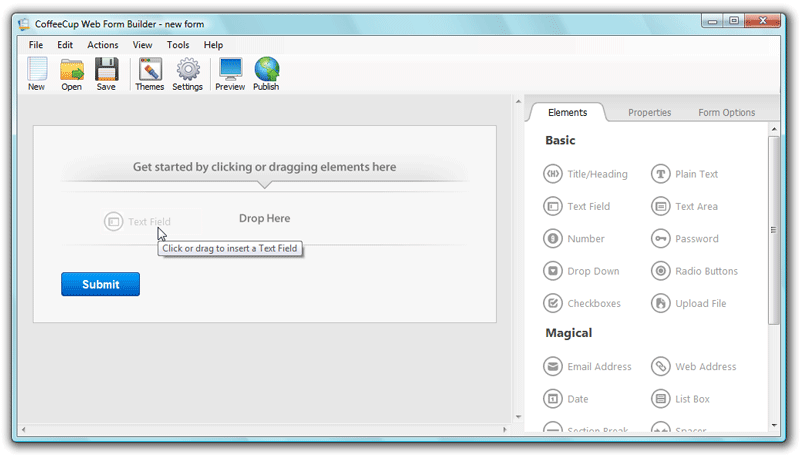Switch to the Elements tab
This screenshot has height=456, width=800.
tap(567, 112)
